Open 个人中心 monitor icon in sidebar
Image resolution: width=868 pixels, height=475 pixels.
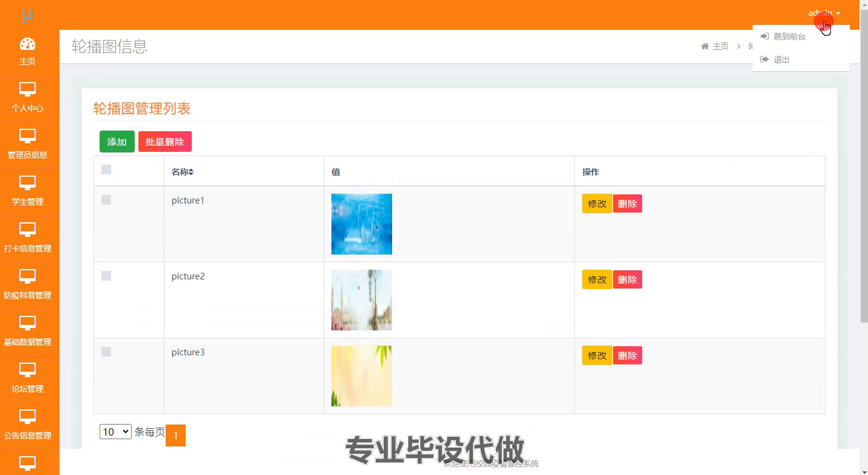point(27,89)
